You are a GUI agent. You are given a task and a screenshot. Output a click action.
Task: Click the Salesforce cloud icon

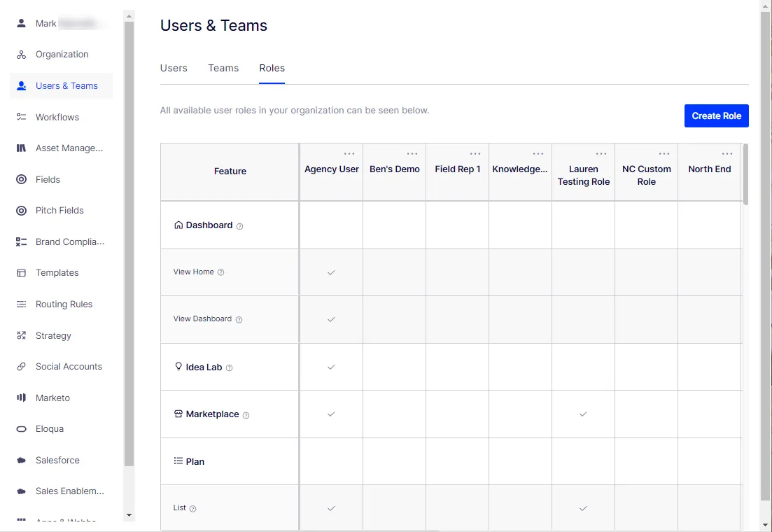21,460
